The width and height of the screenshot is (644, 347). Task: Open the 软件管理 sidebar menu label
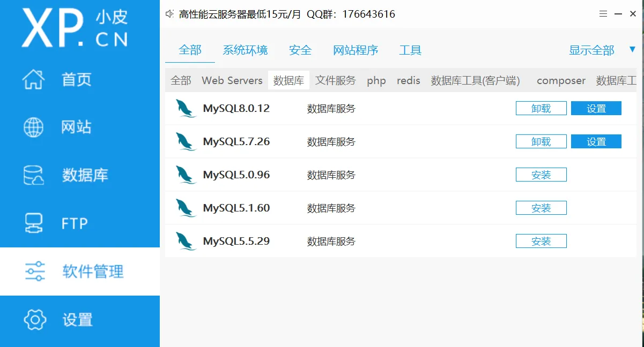pos(93,271)
